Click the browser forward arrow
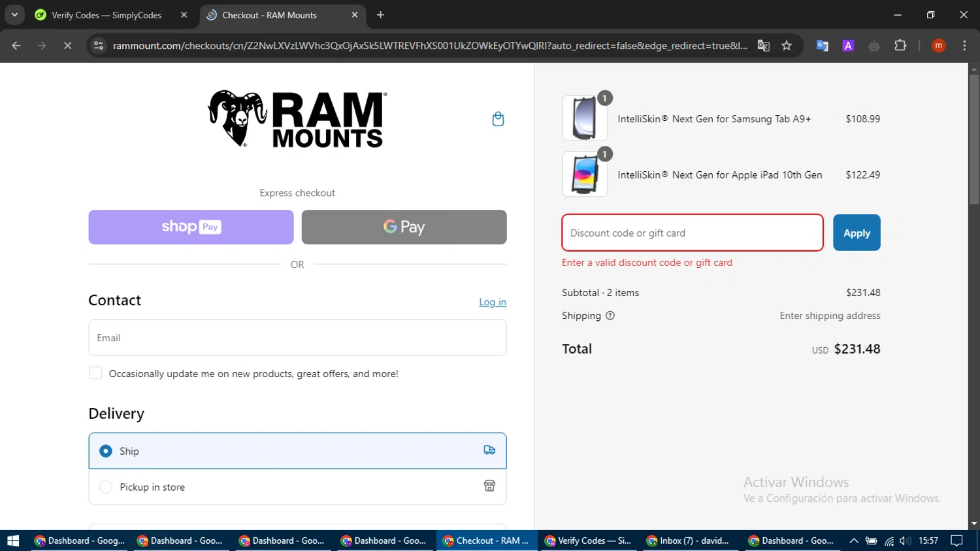This screenshot has width=980, height=551. (x=42, y=46)
